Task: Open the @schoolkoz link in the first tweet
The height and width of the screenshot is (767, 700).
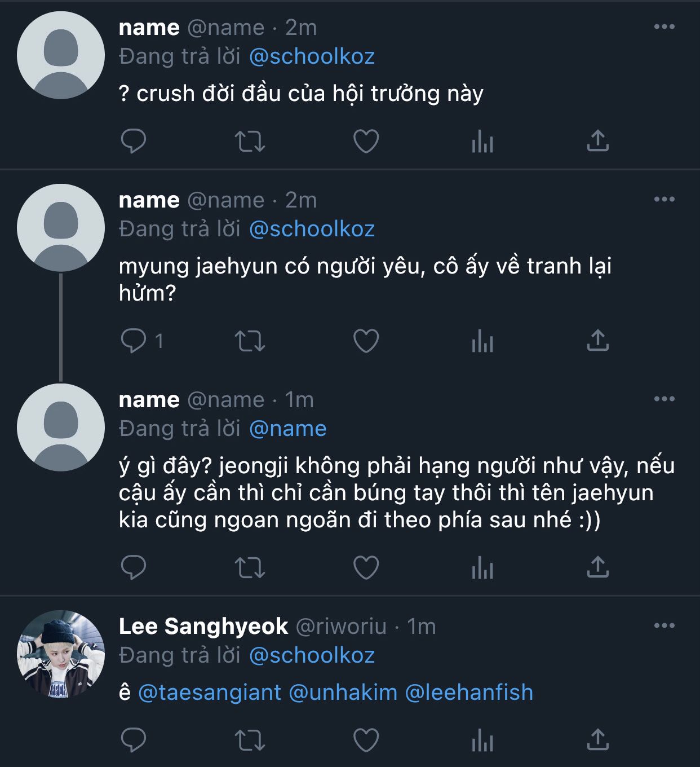Action: pos(312,56)
